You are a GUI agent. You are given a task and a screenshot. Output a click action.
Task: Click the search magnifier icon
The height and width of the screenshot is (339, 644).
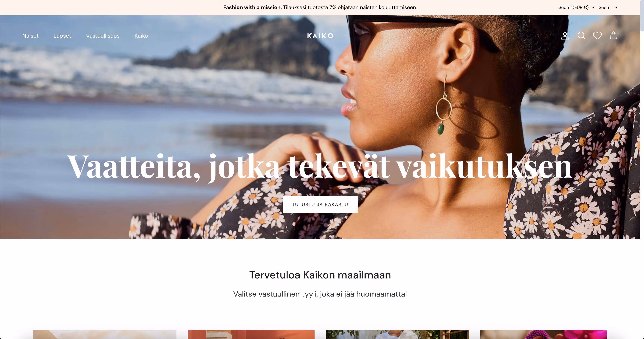pos(581,36)
